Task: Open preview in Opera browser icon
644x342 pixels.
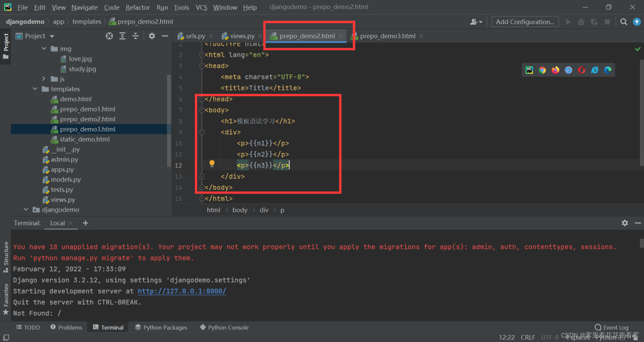Action: click(582, 70)
